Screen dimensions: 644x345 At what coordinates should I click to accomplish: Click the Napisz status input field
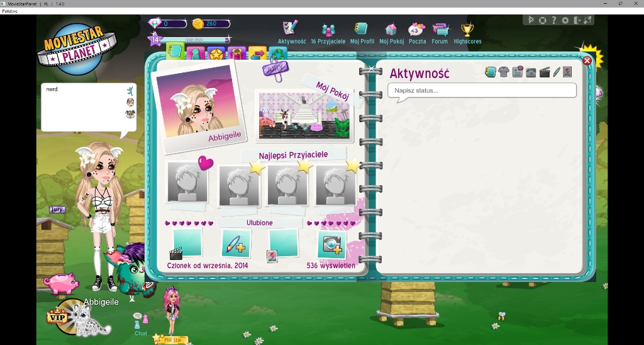pyautogui.click(x=482, y=91)
